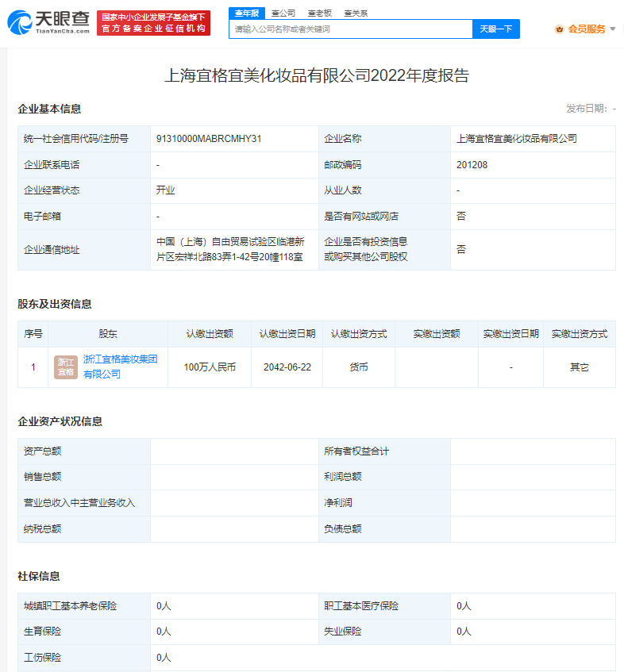Click the TianYanCha logo

[48, 22]
